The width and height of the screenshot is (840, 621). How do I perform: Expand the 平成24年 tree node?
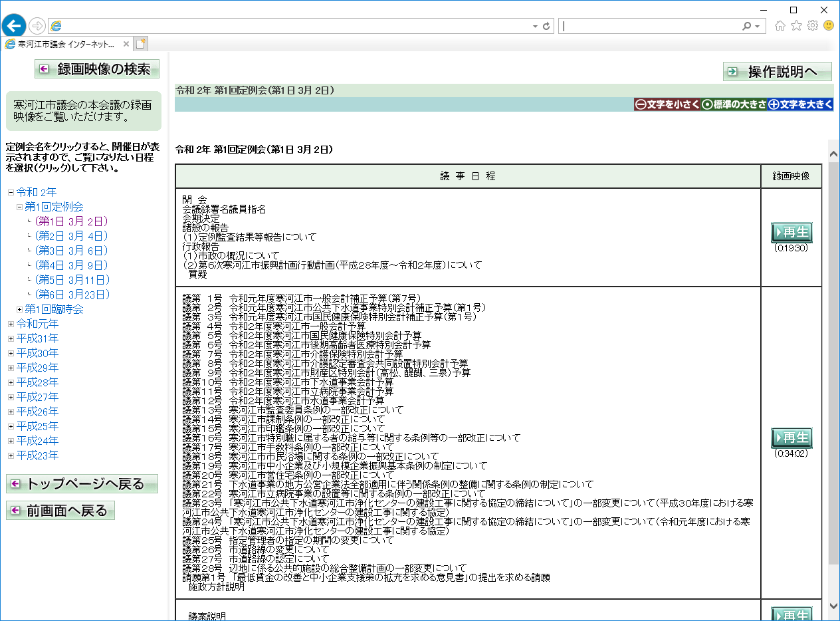(11, 441)
